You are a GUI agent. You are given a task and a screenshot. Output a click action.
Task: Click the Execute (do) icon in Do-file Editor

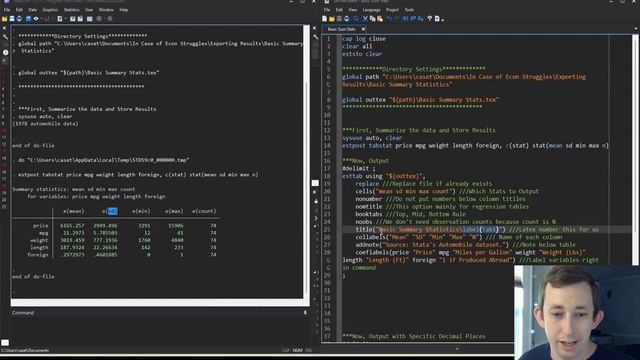[437, 19]
